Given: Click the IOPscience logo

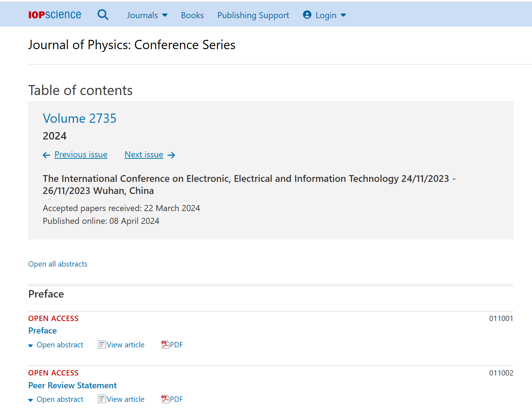Looking at the screenshot, I should pyautogui.click(x=55, y=15).
